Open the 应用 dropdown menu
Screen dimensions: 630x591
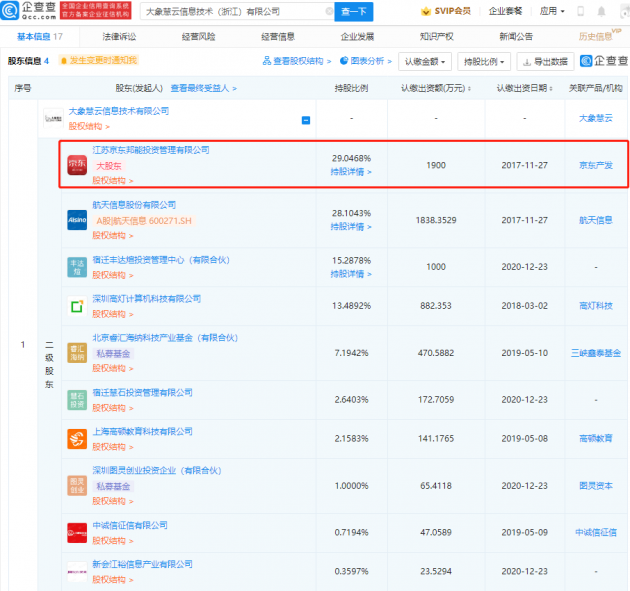pos(552,11)
